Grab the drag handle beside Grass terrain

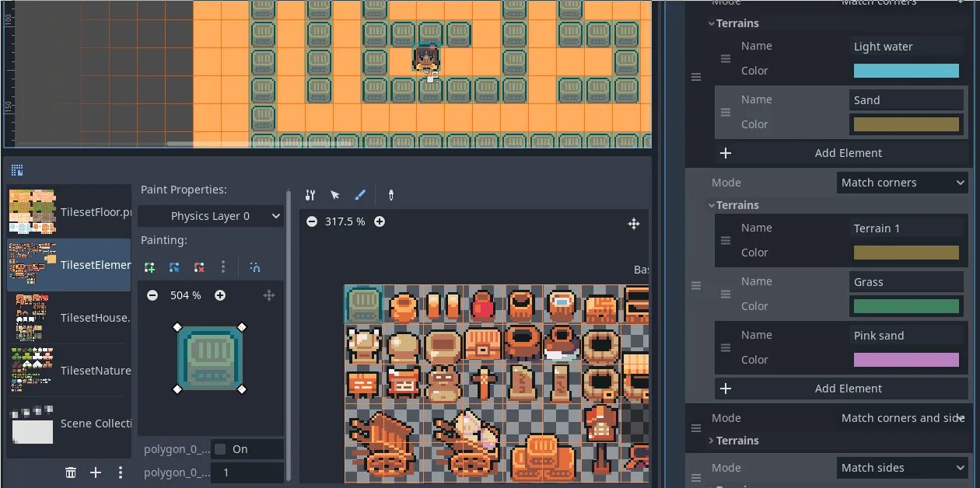(x=726, y=295)
